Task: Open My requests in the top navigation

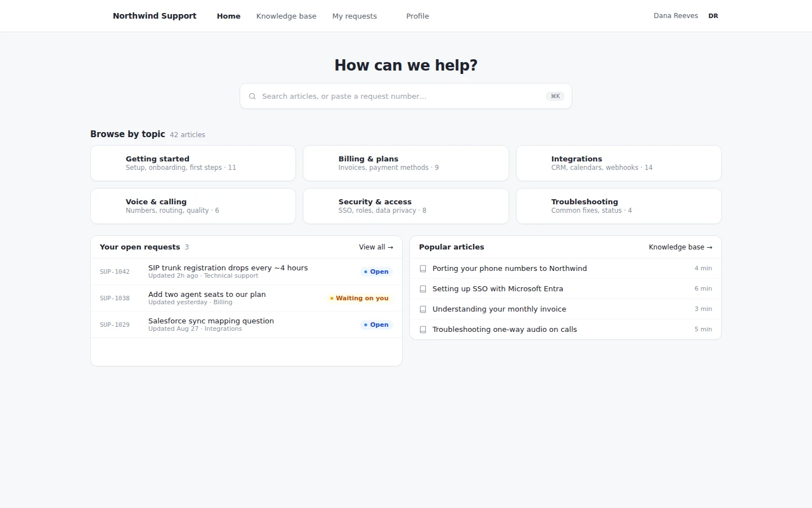Action: 355,16
